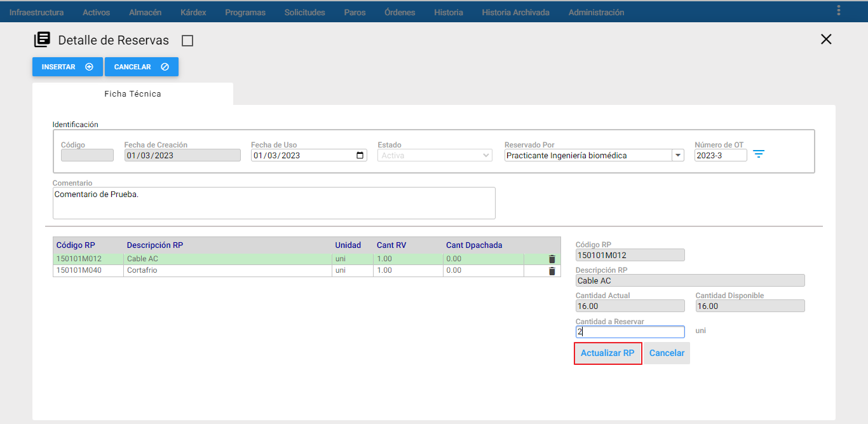Screen dimensions: 868x424
Task: Open the Almacén menu
Action: pos(145,12)
